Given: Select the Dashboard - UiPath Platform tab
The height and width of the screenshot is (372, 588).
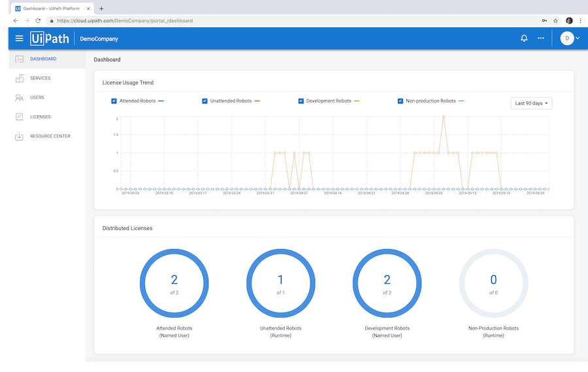Looking at the screenshot, I should coord(52,8).
